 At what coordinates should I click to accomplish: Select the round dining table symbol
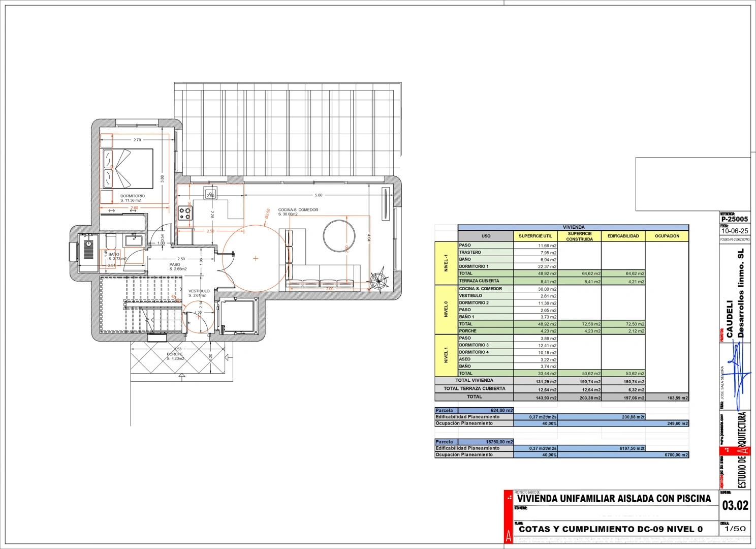pos(339,235)
